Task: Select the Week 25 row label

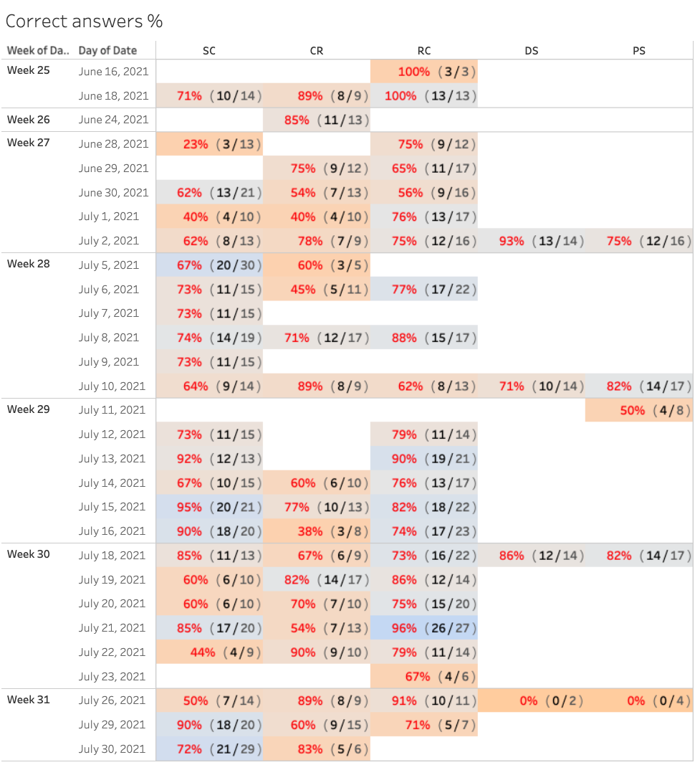Action: coord(29,71)
